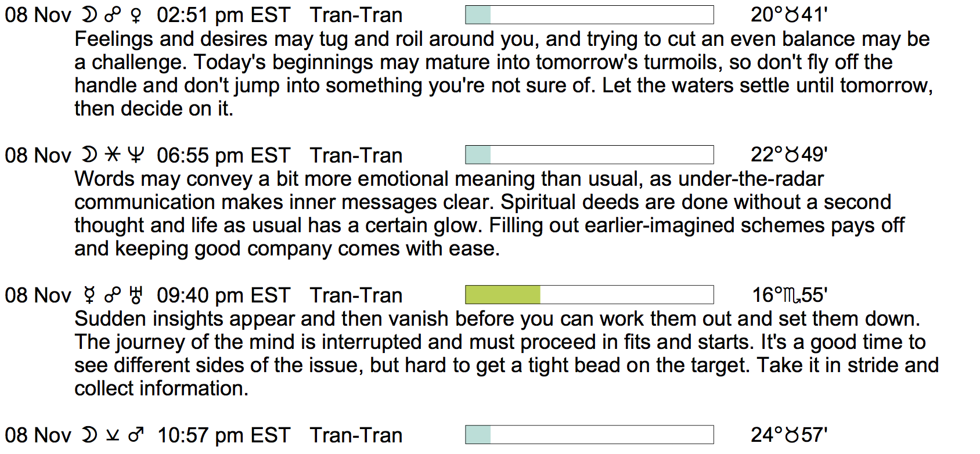Click sextile symbol in 06:55 pm entry
The height and width of the screenshot is (454, 980).
[112, 155]
